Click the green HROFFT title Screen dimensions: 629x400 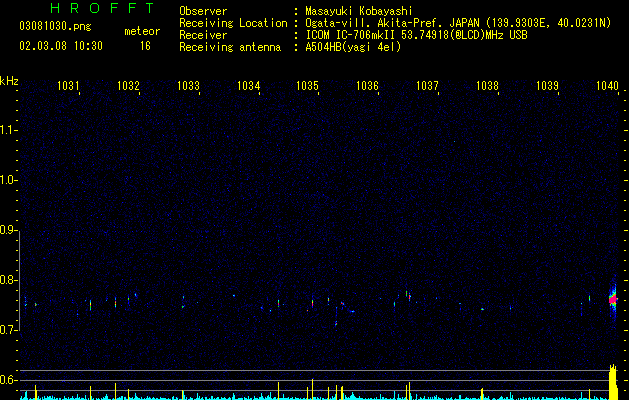click(102, 8)
